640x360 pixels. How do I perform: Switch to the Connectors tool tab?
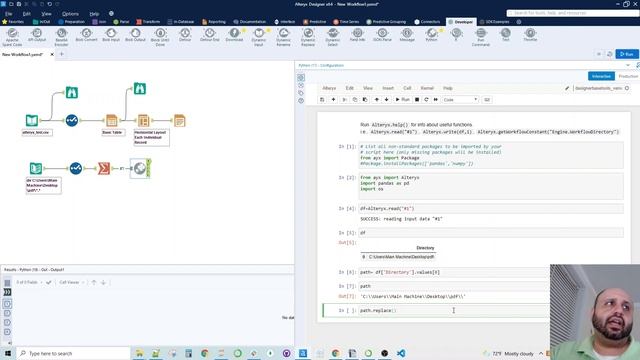click(x=427, y=22)
